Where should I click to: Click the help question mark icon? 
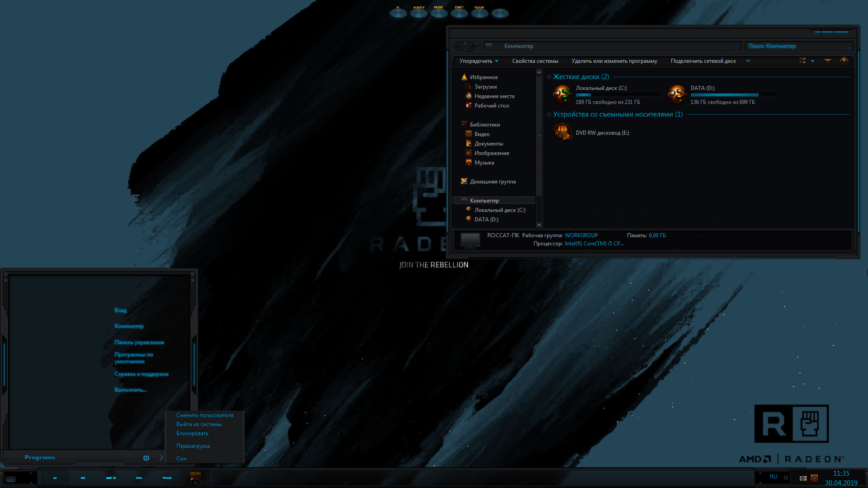pos(844,61)
